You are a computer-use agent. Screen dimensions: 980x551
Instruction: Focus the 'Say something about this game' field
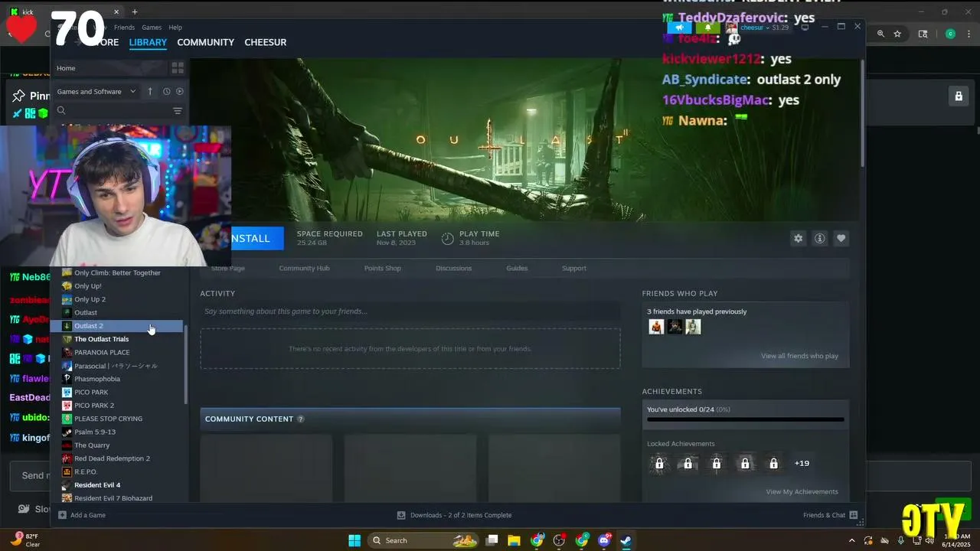(410, 311)
